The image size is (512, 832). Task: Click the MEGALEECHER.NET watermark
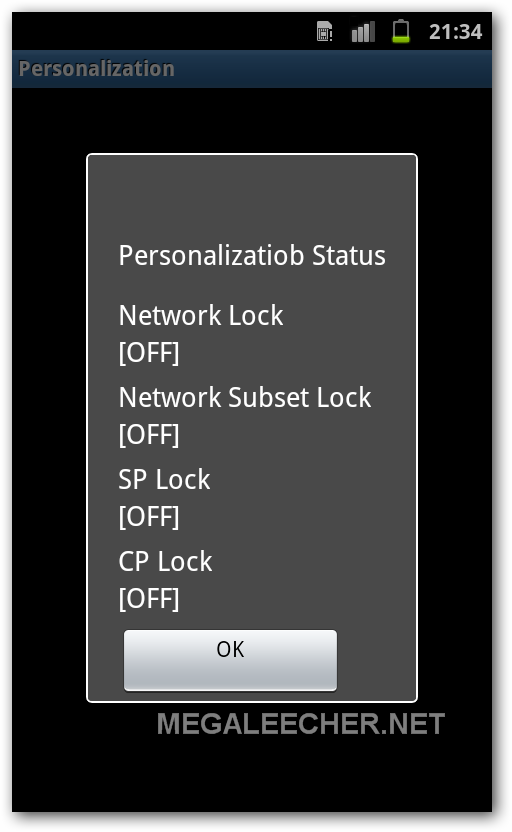301,724
